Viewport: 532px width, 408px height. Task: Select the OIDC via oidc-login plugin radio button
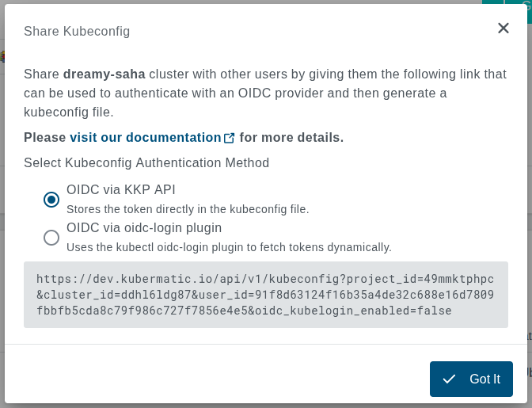51,237
